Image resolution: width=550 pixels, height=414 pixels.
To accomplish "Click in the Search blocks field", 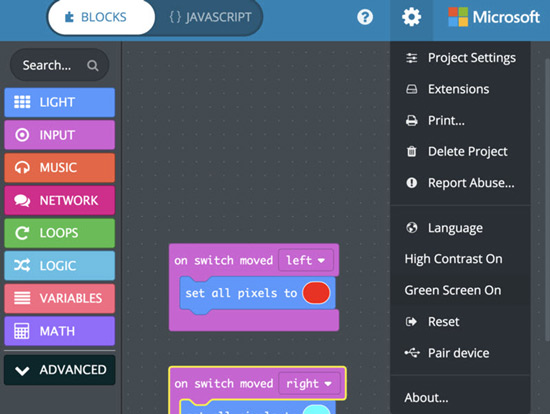I will (59, 65).
